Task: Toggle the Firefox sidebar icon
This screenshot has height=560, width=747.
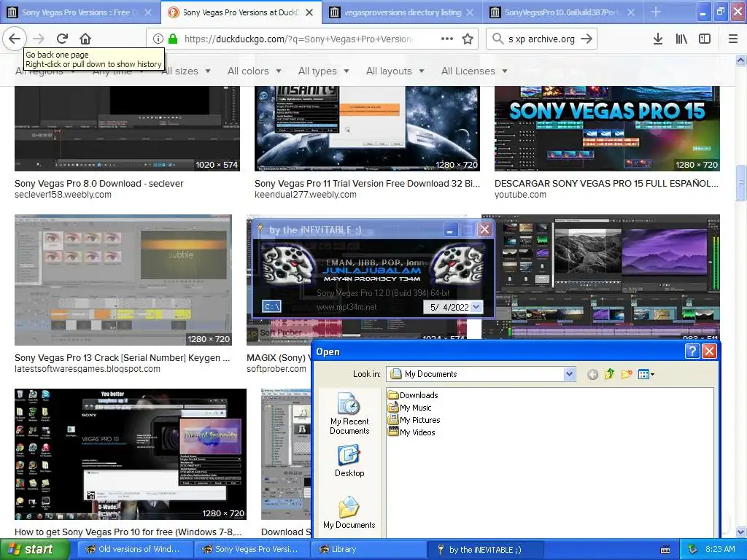Action: pos(705,39)
